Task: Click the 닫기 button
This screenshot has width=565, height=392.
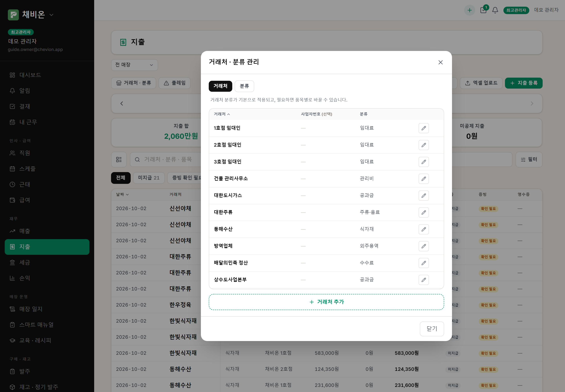Action: 432,329
